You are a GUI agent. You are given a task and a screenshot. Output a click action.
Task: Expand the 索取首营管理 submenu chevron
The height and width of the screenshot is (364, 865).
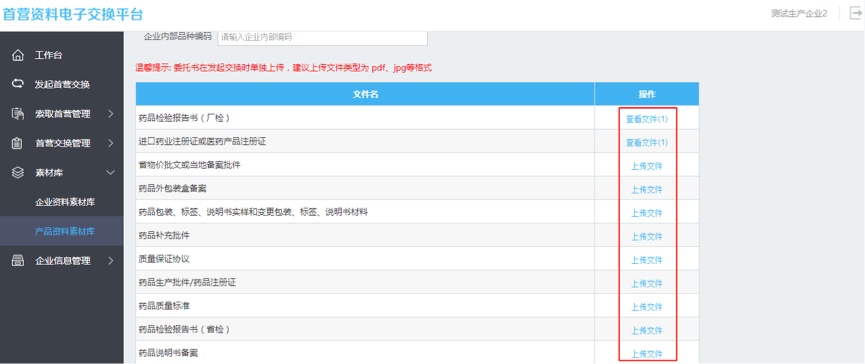(x=110, y=114)
